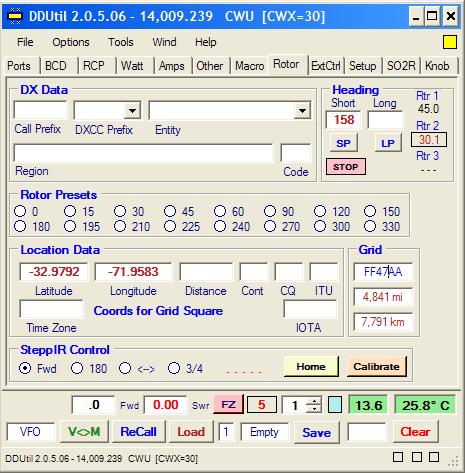
Task: Switch to the Macro tab
Action: pos(249,66)
